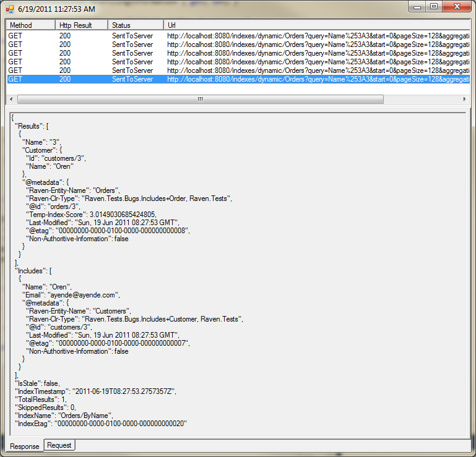Click the left arrow of the horizontal scrollbar

click(11, 99)
